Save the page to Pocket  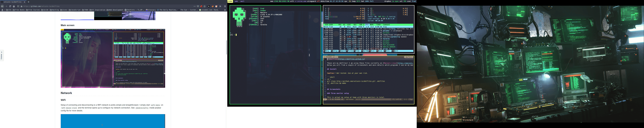(x=198, y=6)
